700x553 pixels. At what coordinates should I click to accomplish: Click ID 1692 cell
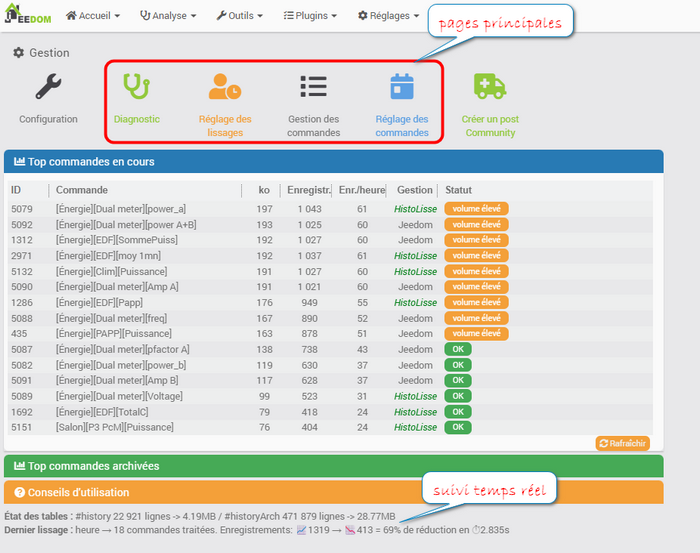(22, 412)
